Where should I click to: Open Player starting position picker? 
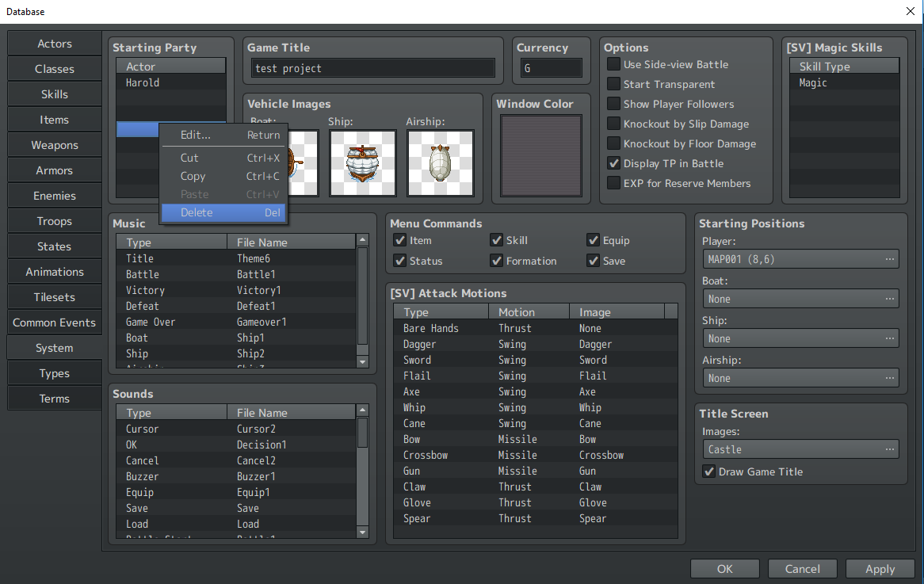800,258
